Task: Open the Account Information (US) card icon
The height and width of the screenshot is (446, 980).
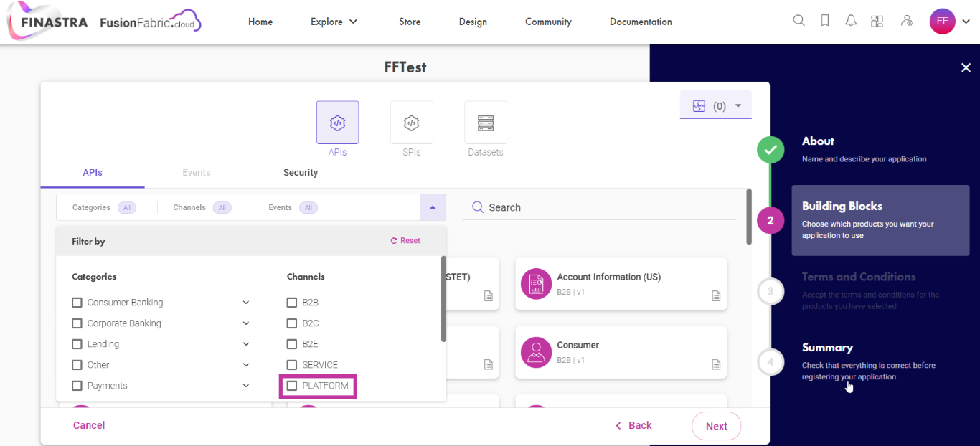Action: coord(536,284)
